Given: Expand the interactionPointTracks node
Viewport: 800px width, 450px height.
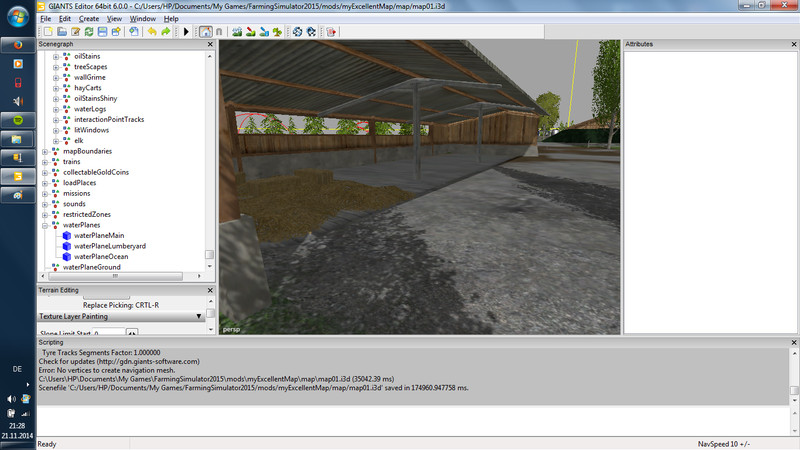Looking at the screenshot, I should [56, 120].
